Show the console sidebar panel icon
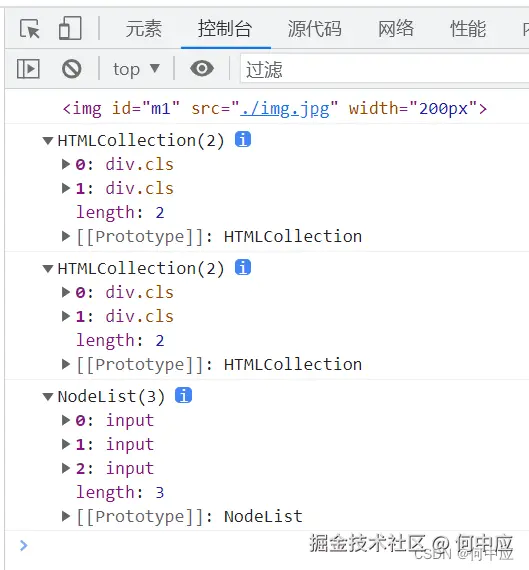Image resolution: width=529 pixels, height=570 pixels. pyautogui.click(x=28, y=69)
